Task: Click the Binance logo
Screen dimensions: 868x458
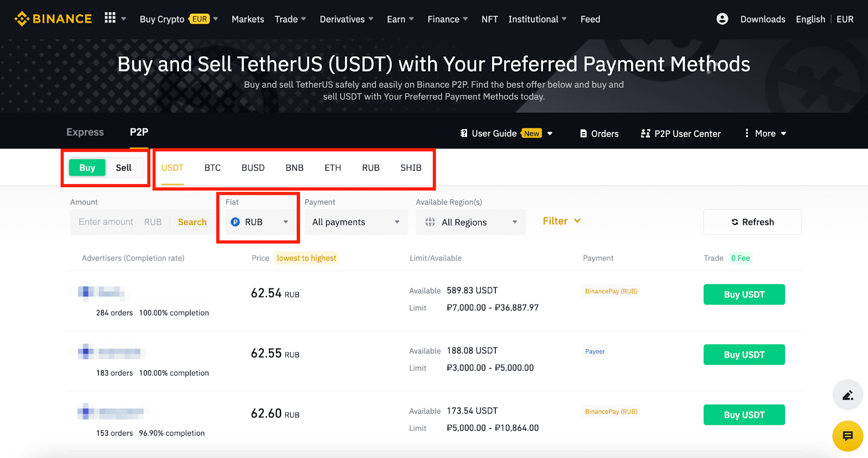Action: 53,19
